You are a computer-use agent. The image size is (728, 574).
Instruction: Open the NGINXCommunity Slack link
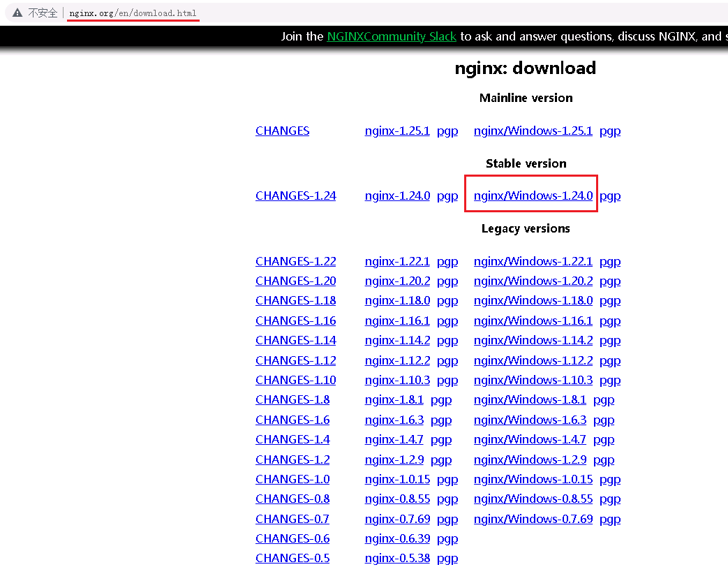pos(392,36)
